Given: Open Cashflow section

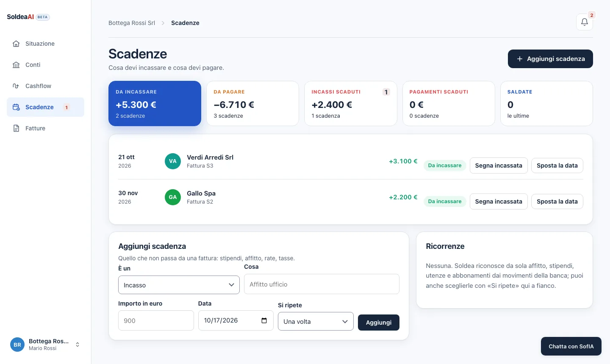Looking at the screenshot, I should pyautogui.click(x=45, y=86).
